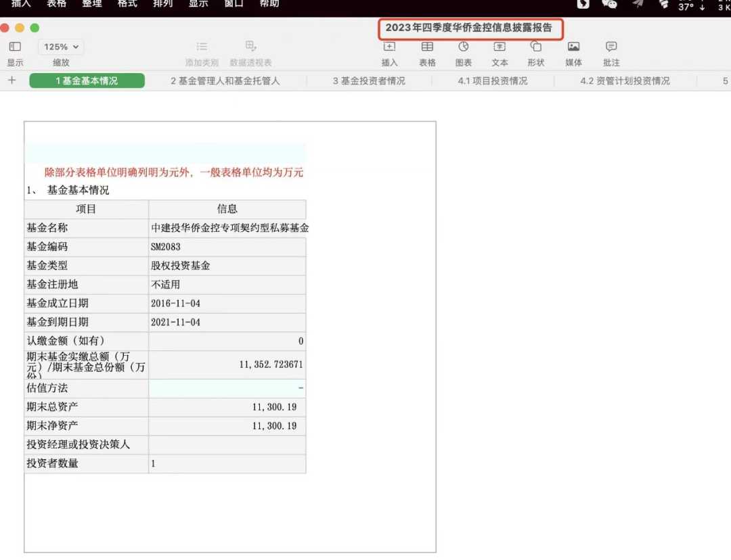
Task: Open the 图表 (Chart) toolbar icon
Action: pyautogui.click(x=464, y=47)
